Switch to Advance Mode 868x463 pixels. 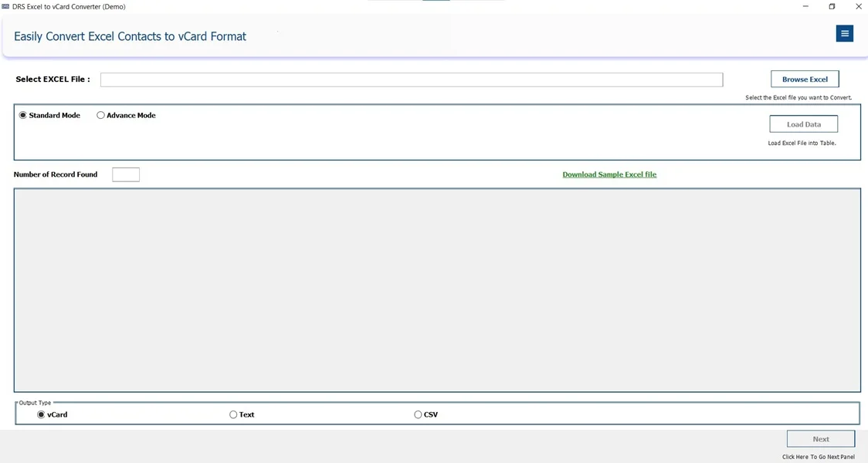point(100,114)
